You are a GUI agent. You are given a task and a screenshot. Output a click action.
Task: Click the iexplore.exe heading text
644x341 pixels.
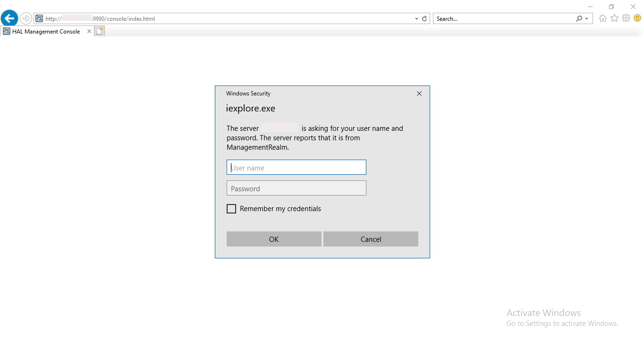point(251,109)
